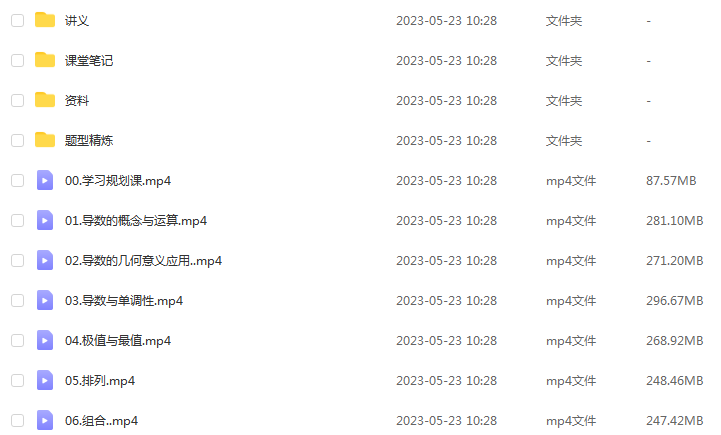
Task: Tick the checkbox for 题型精炼 folder
Action: coord(17,140)
